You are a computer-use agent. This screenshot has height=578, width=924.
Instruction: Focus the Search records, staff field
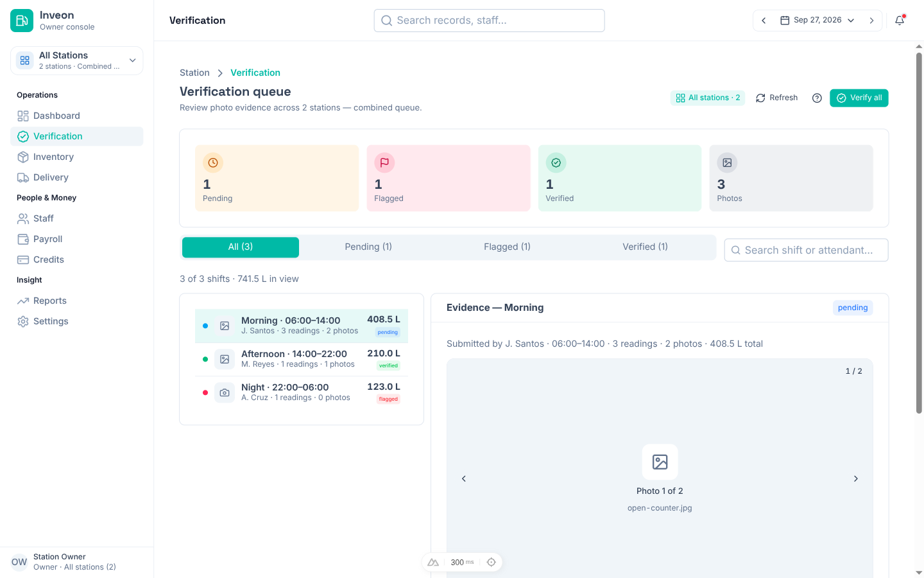pyautogui.click(x=489, y=21)
